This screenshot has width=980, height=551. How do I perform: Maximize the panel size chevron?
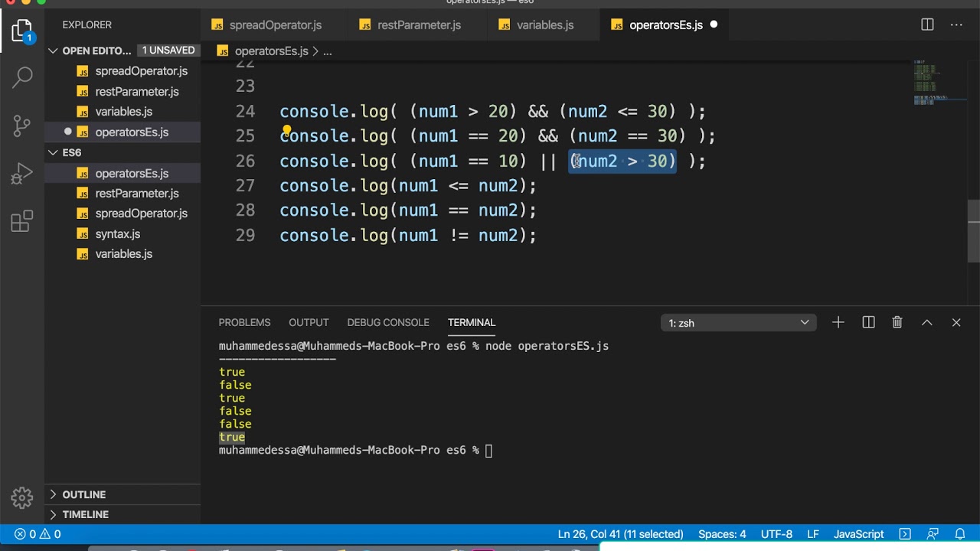pos(926,322)
